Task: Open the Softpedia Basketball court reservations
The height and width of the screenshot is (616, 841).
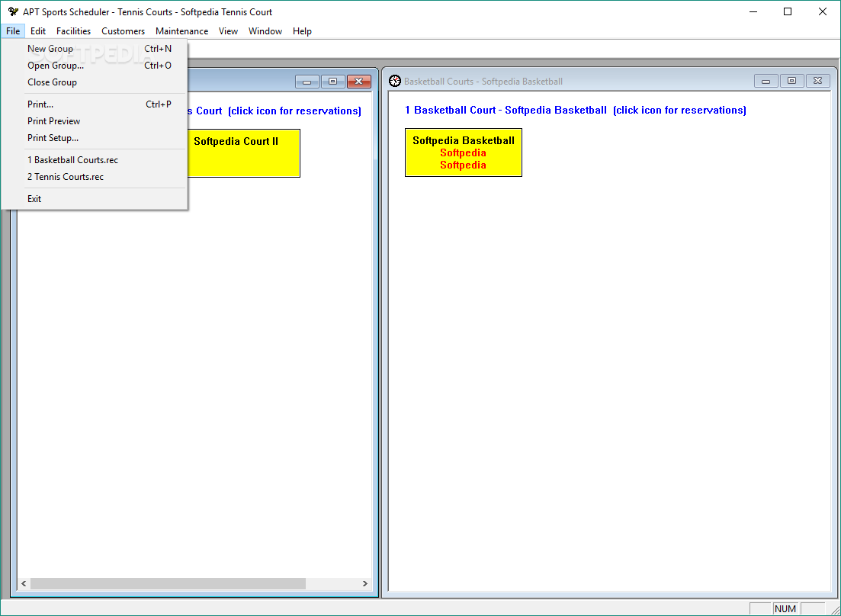Action: pyautogui.click(x=464, y=152)
